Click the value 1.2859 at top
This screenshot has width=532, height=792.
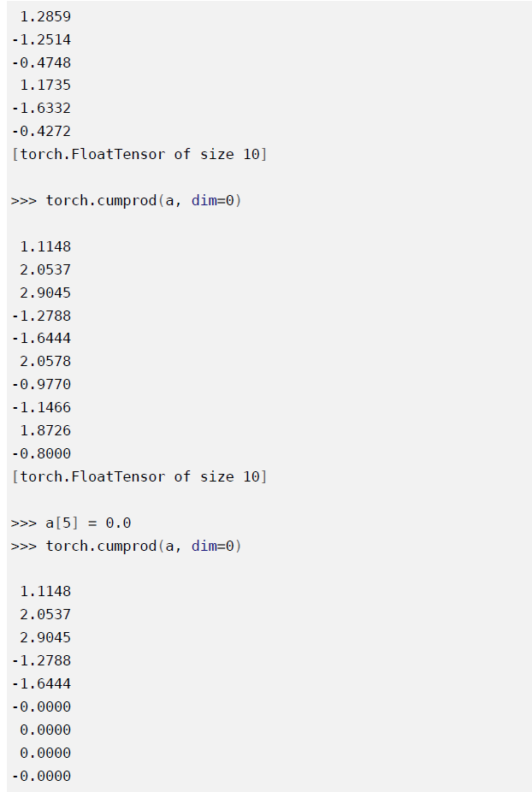[x=45, y=16]
